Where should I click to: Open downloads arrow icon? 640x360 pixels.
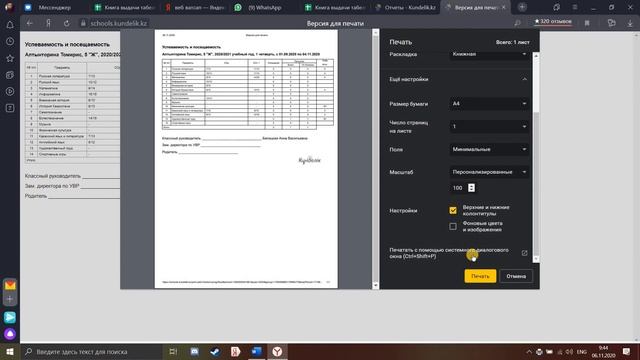630,23
